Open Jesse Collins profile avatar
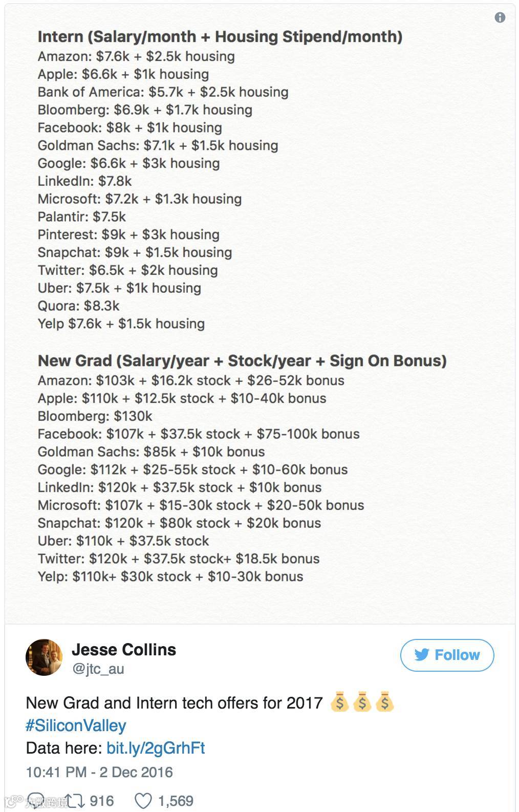519x812 pixels. [44, 657]
